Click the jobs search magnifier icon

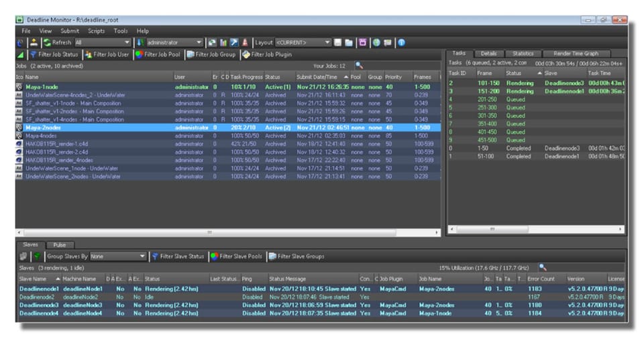point(359,65)
